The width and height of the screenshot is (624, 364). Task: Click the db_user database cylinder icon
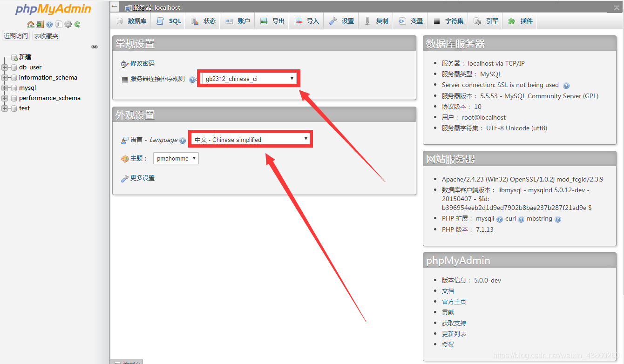tap(14, 67)
